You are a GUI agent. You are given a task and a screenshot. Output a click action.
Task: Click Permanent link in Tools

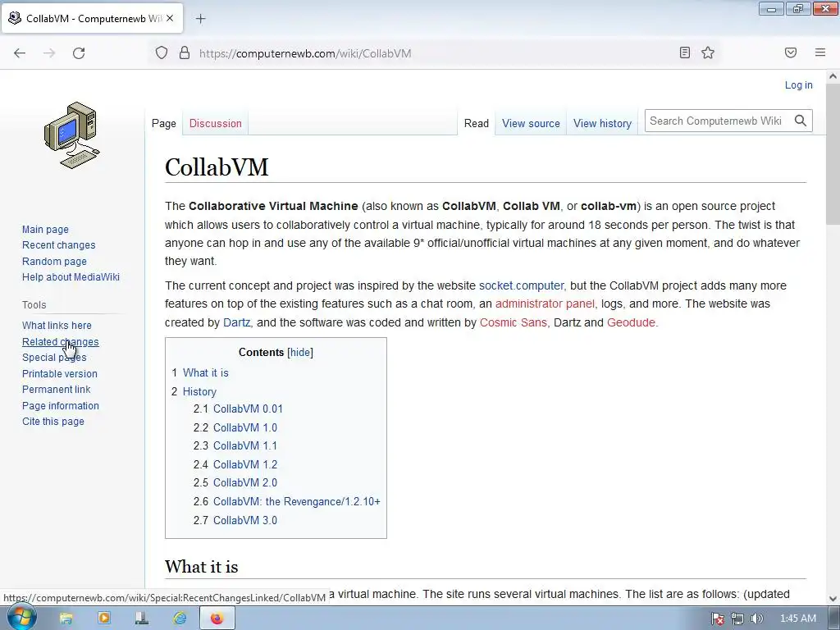[x=57, y=389]
